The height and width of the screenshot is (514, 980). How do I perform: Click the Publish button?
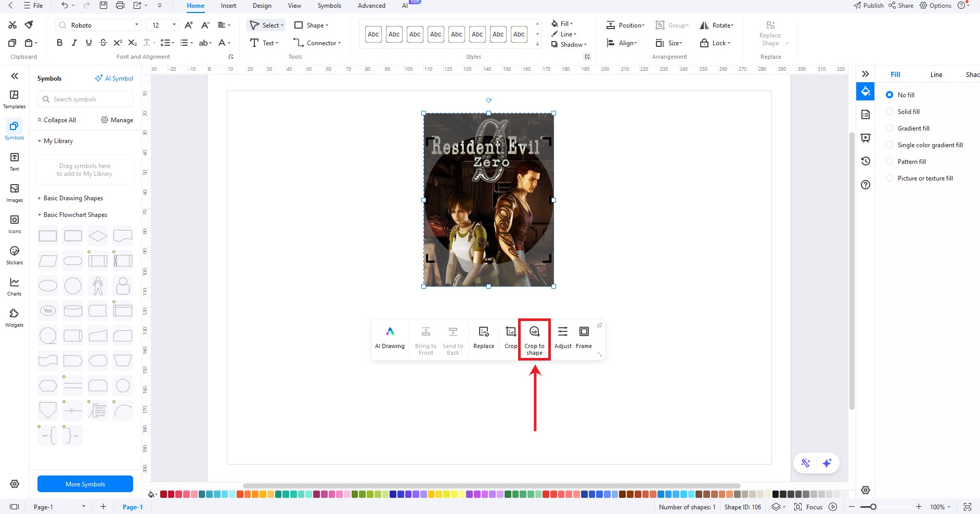[868, 5]
